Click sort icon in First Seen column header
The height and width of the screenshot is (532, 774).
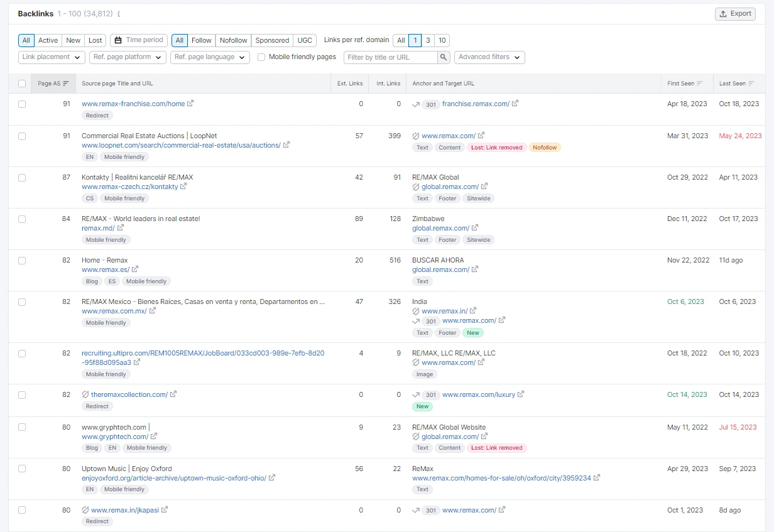700,84
